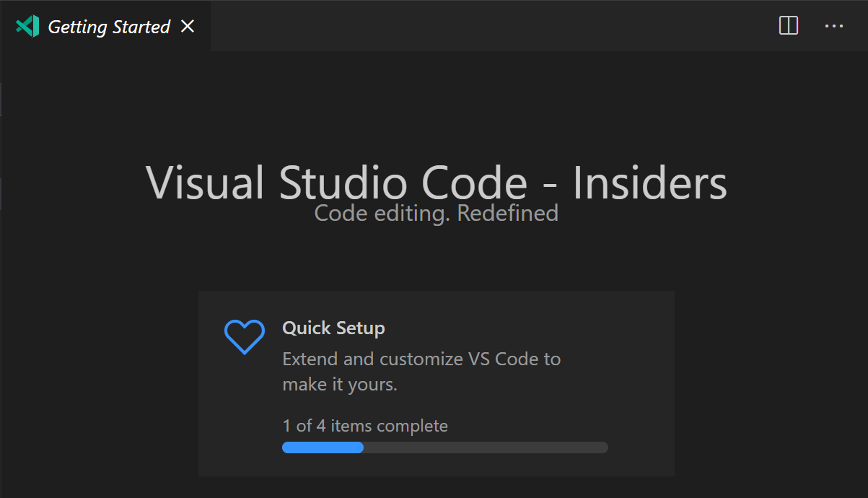Click the '1 of 4 items complete' text
The width and height of the screenshot is (868, 498).
pyautogui.click(x=365, y=426)
